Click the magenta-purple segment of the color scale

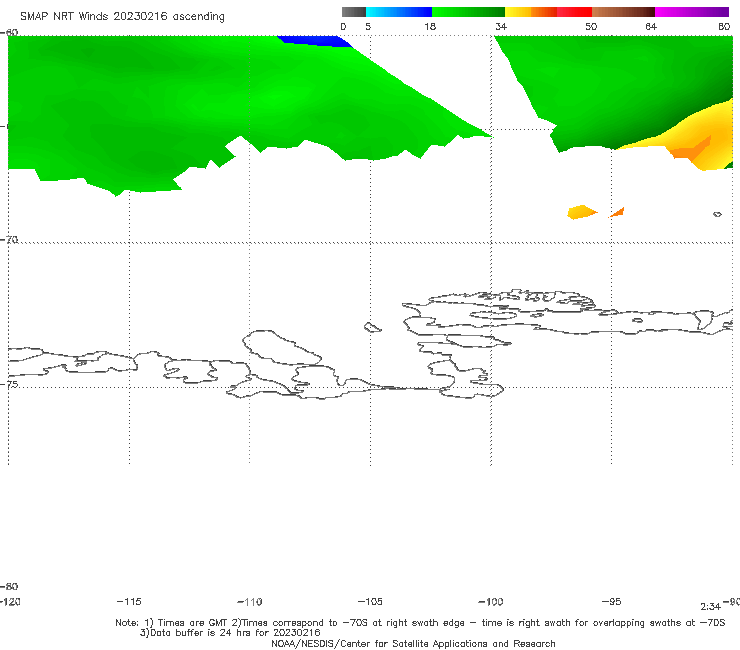[692, 12]
